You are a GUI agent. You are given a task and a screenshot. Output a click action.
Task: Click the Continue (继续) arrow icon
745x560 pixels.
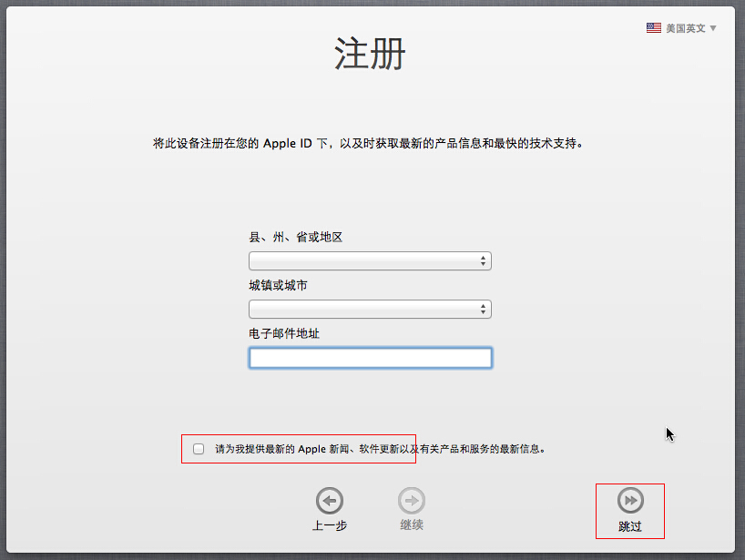(412, 500)
